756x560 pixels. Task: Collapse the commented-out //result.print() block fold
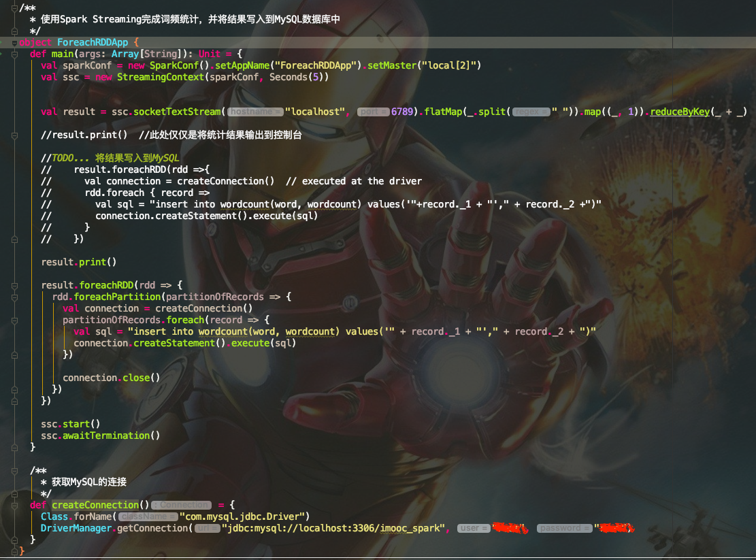click(x=14, y=135)
